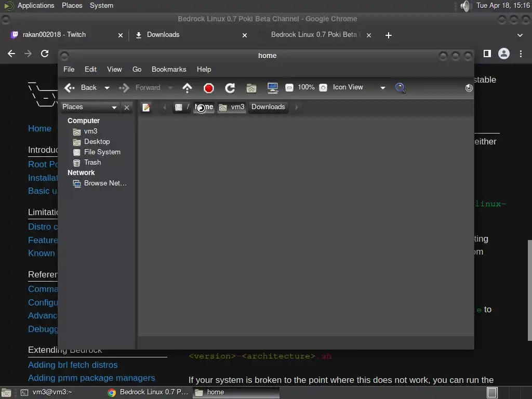Open the Places panel menu
Screen dimensions: 532x399
(72, 6)
